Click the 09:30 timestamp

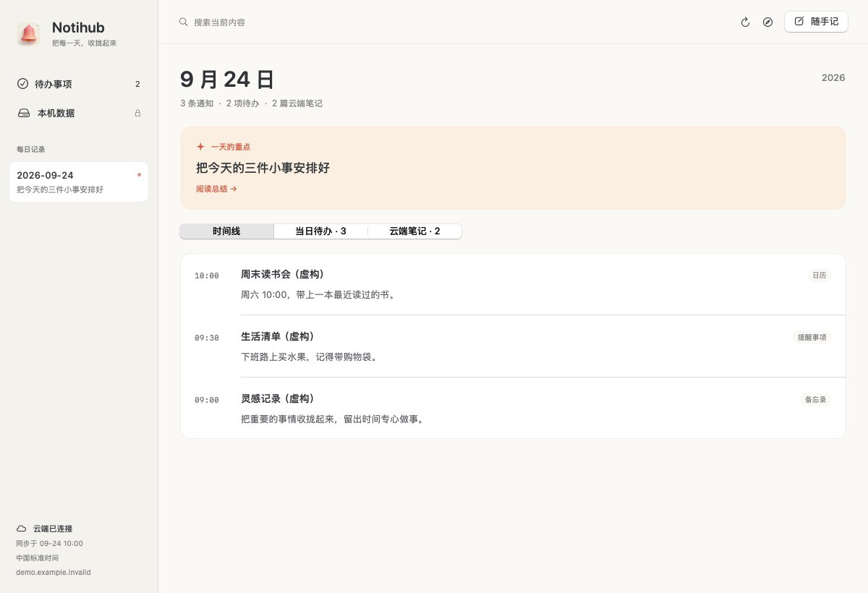coord(207,338)
